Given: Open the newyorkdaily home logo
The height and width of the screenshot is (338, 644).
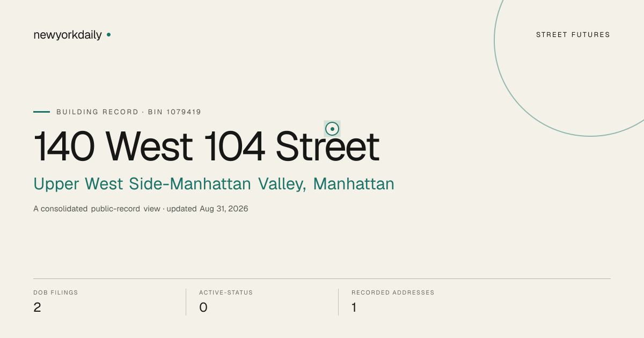Looking at the screenshot, I should (x=68, y=35).
